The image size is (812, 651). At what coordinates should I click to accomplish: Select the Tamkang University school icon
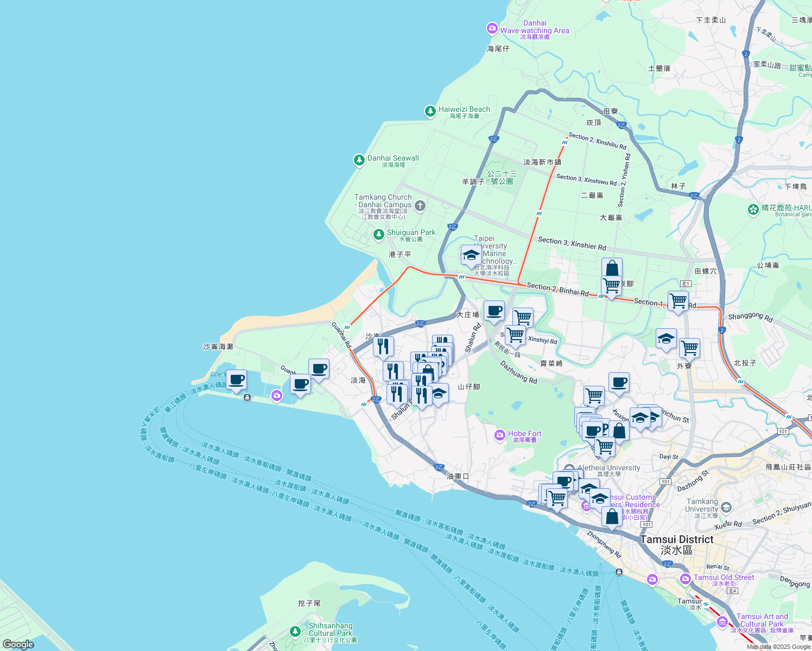[x=727, y=508]
